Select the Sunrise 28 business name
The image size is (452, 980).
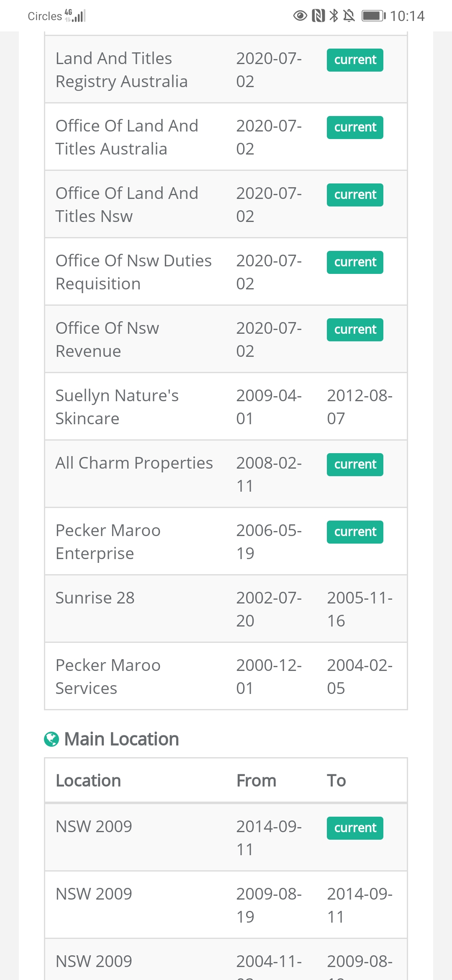[95, 598]
